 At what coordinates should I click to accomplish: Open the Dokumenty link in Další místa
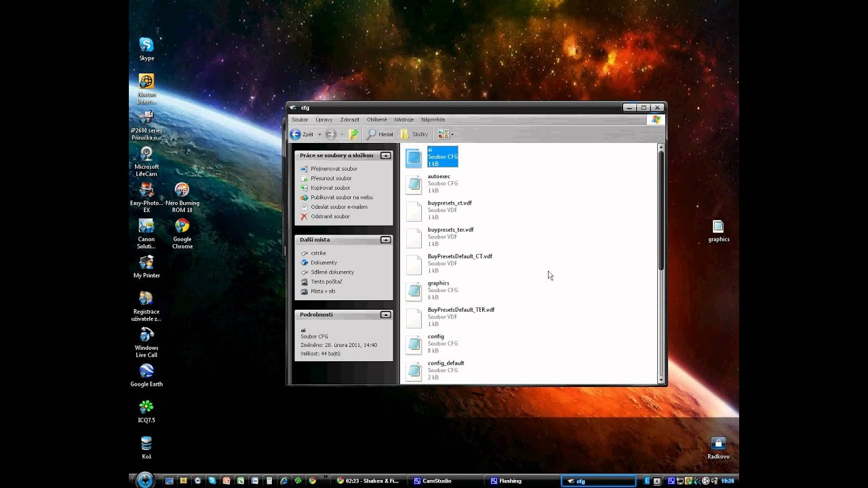click(323, 262)
